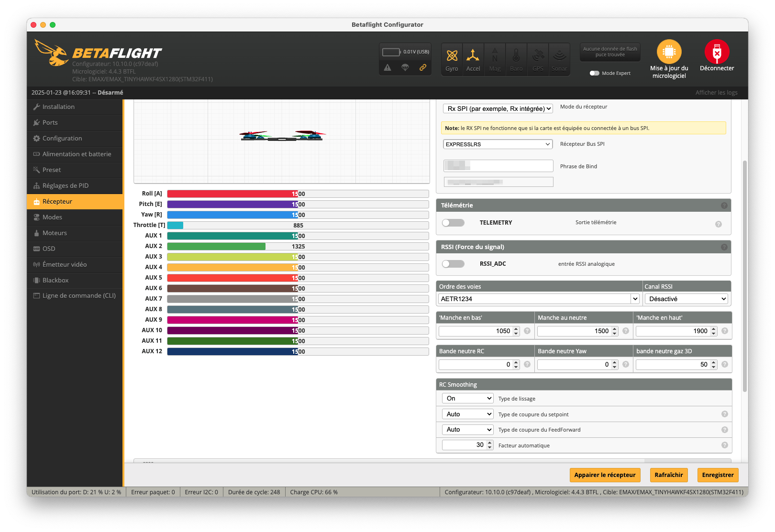Open the Récepteur Bus SPI dropdown

(498, 144)
